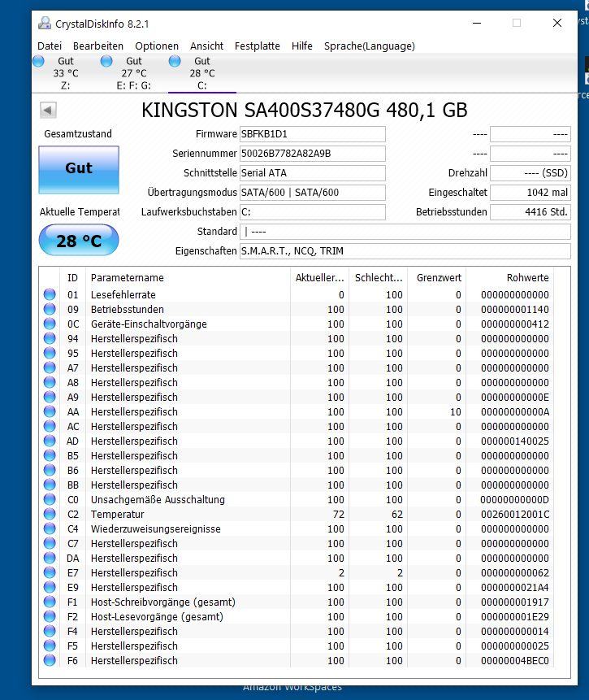Click the Betriebsstunden value 4416 Std.
The image size is (589, 700).
tap(530, 212)
